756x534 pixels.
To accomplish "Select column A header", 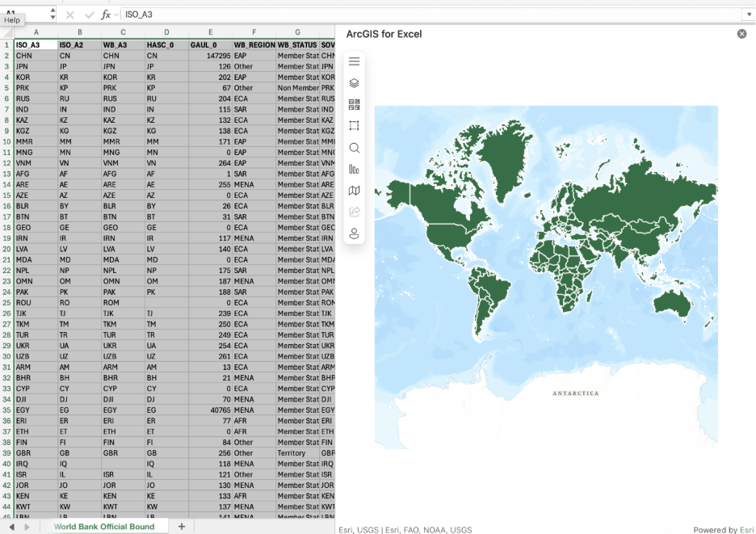I will click(36, 32).
